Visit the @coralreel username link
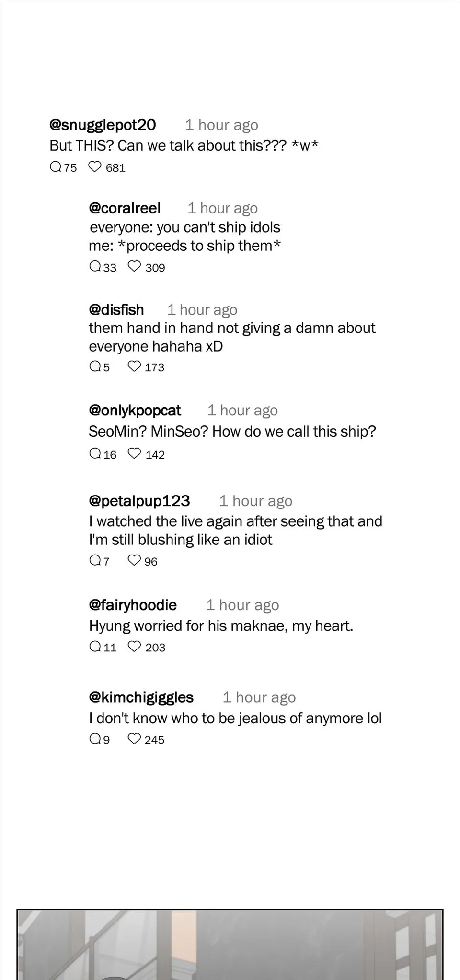Image resolution: width=460 pixels, height=980 pixels. tap(125, 208)
